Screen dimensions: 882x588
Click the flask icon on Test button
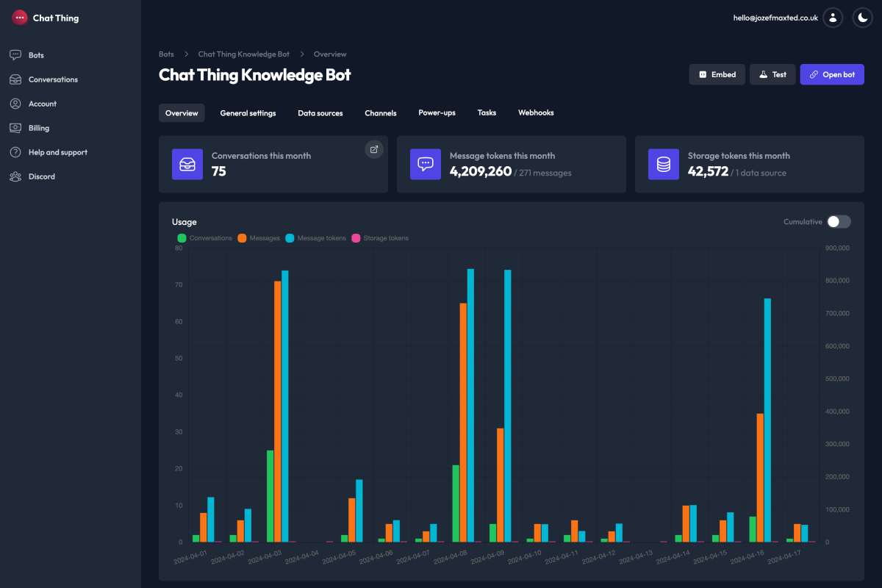click(763, 74)
